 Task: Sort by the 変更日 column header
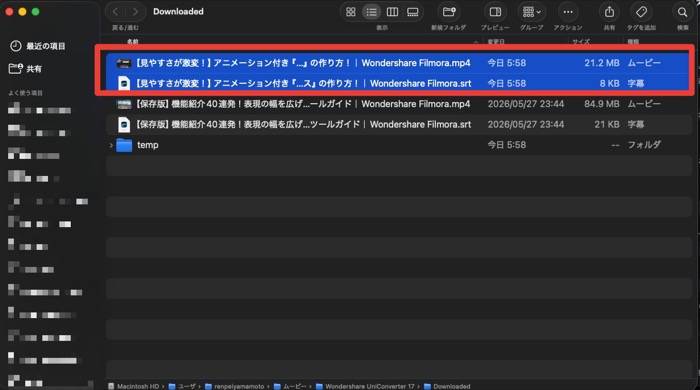point(496,41)
